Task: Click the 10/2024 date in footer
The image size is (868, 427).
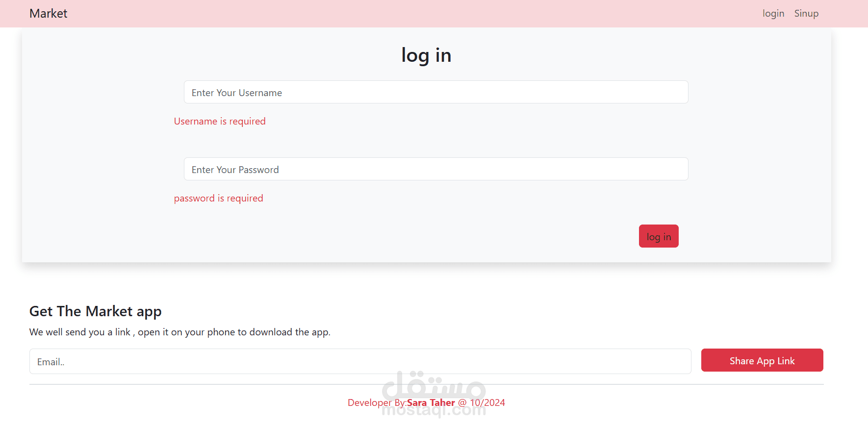Action: pyautogui.click(x=487, y=402)
